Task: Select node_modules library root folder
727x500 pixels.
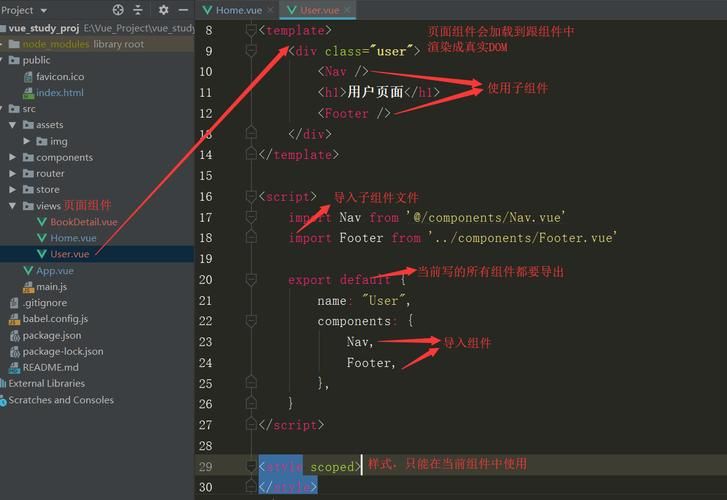Action: [x=83, y=44]
